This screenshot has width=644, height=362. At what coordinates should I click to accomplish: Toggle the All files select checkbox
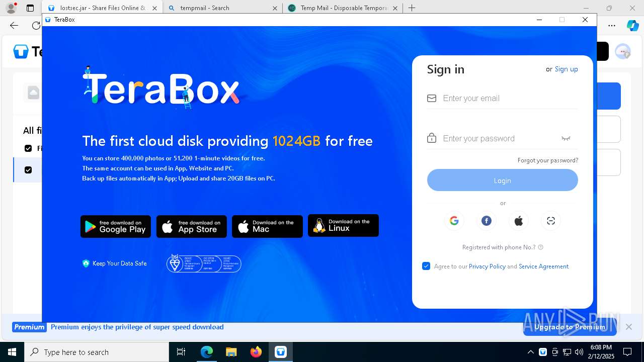pyautogui.click(x=28, y=148)
